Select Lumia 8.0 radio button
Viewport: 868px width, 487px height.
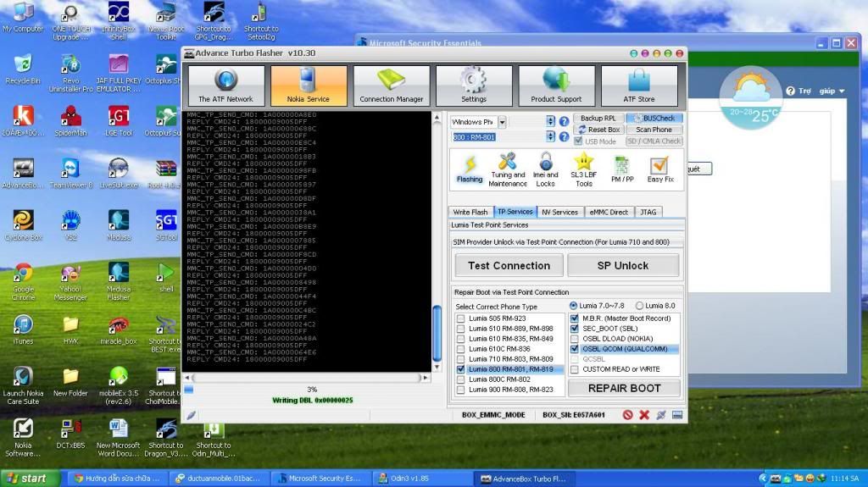pyautogui.click(x=639, y=306)
